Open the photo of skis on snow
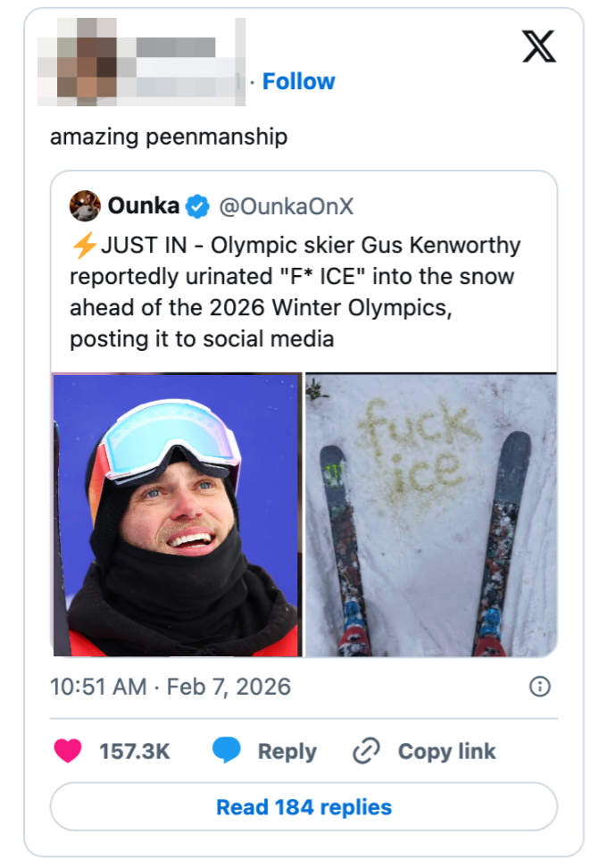 (x=431, y=514)
